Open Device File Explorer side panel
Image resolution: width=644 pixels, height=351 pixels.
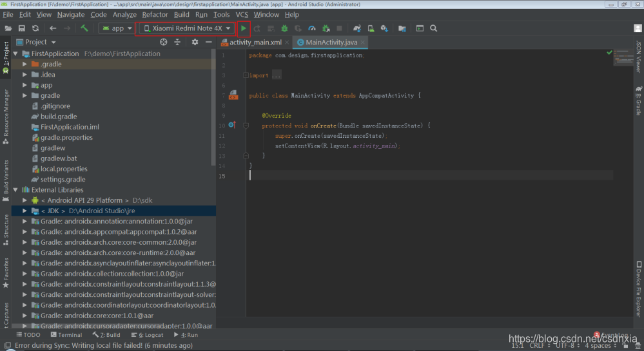point(639,289)
